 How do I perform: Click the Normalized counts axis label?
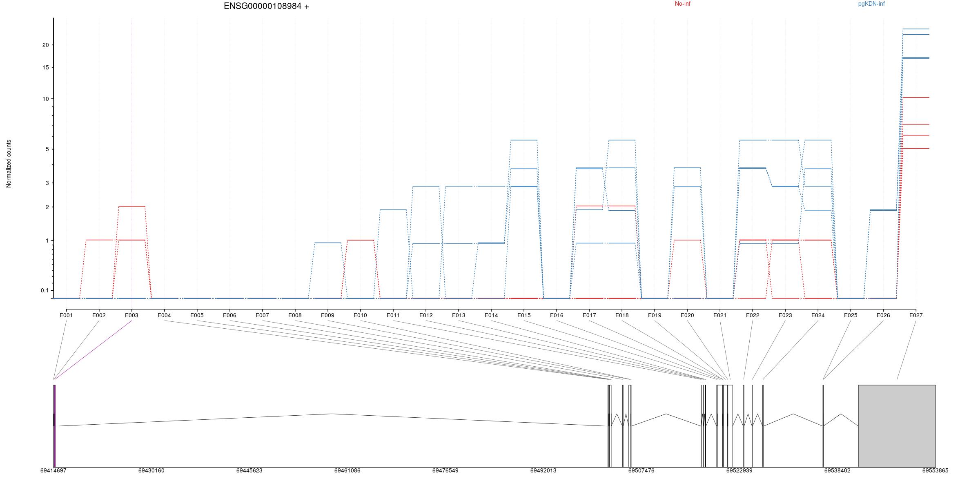tap(9, 164)
